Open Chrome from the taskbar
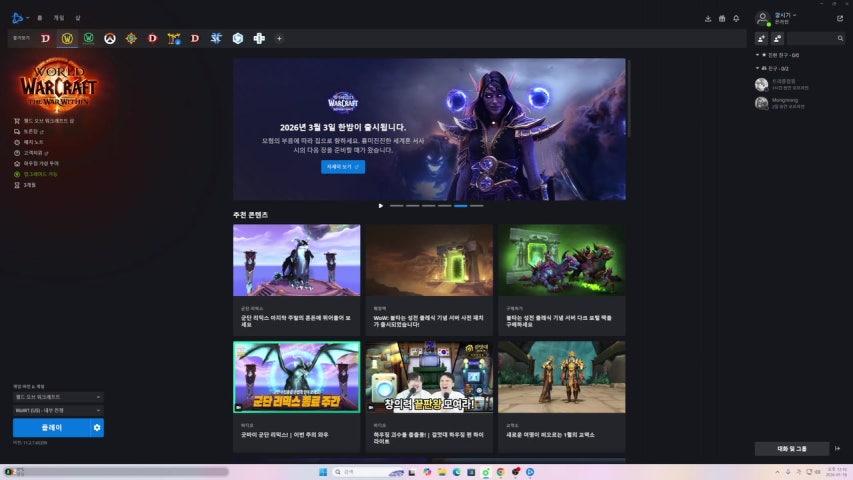 coord(500,472)
